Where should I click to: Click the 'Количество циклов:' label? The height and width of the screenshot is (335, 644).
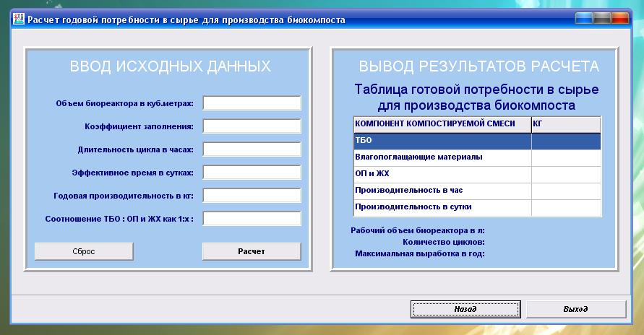444,242
